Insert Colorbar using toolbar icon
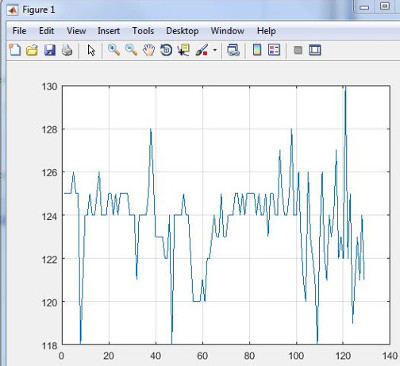 coord(257,50)
